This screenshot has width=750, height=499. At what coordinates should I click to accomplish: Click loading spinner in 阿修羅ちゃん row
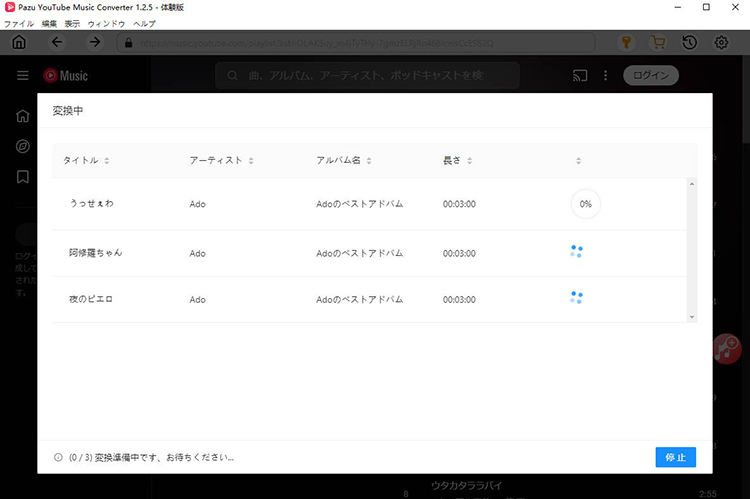[x=576, y=251]
